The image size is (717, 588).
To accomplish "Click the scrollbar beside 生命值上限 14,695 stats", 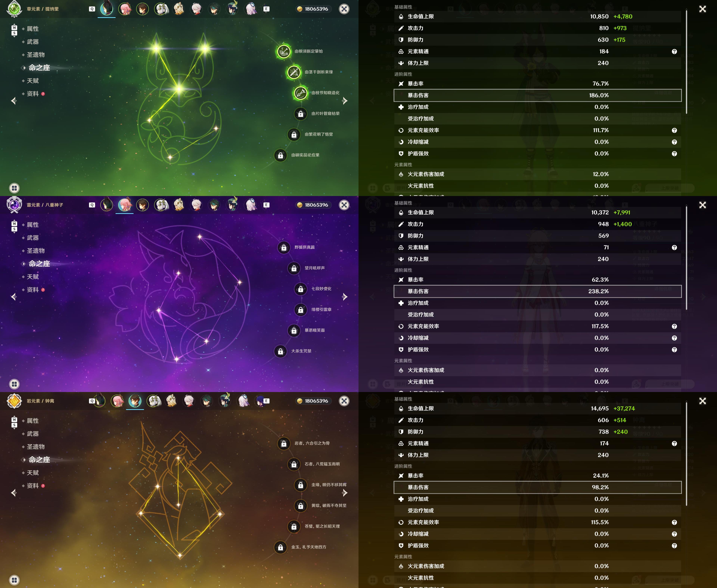I will (687, 454).
